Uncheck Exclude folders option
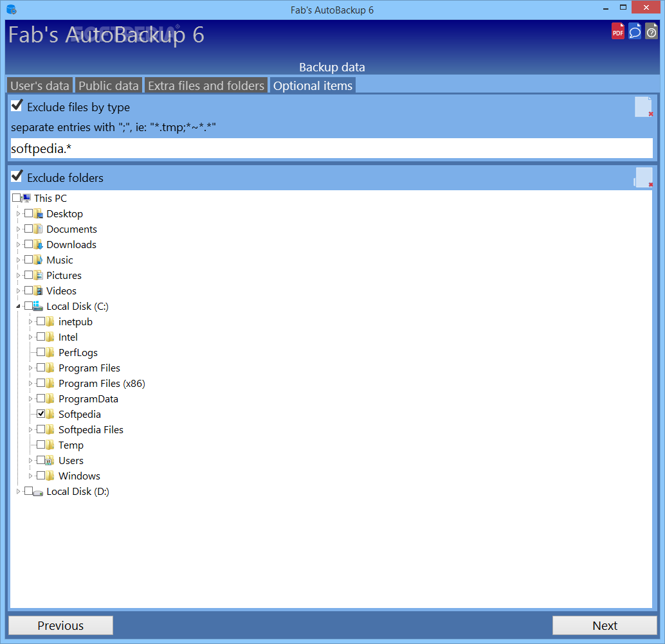 pyautogui.click(x=17, y=176)
